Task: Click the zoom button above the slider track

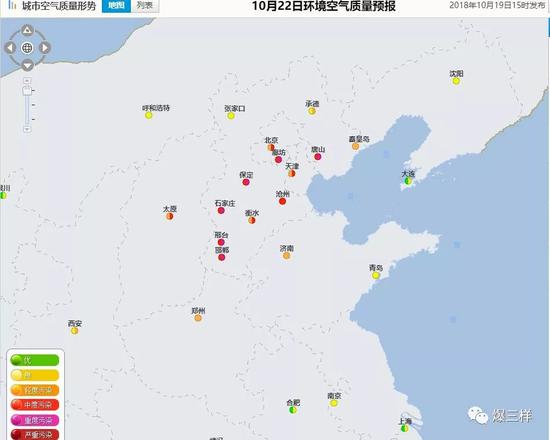Action: 27,80
